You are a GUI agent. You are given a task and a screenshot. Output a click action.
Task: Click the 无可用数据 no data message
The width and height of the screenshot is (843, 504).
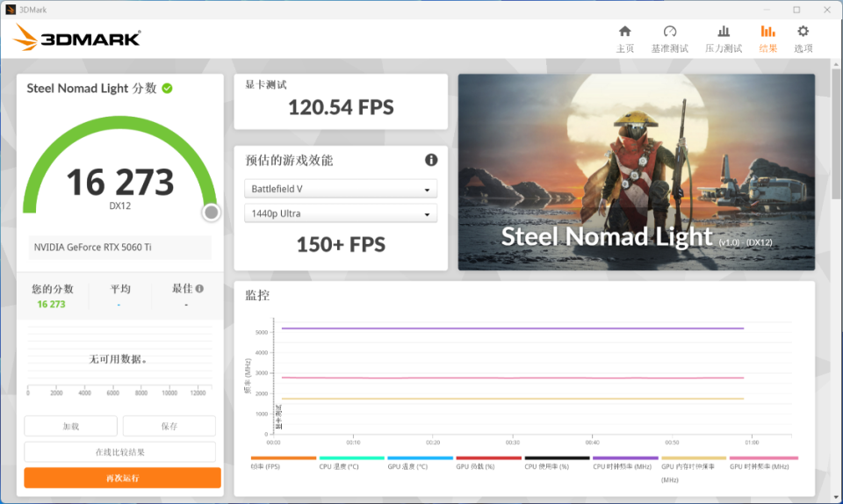click(x=118, y=359)
